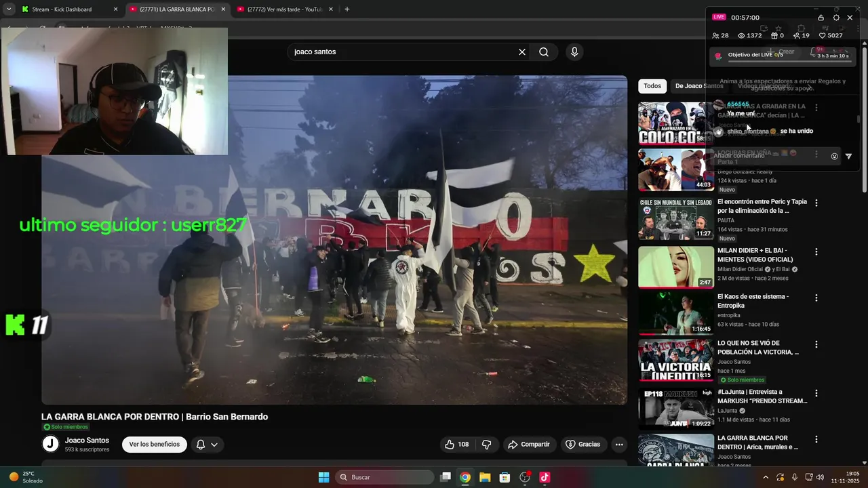Screen dimensions: 868x488
Task: Send the comment with the paper plane icon
Action: click(x=848, y=157)
